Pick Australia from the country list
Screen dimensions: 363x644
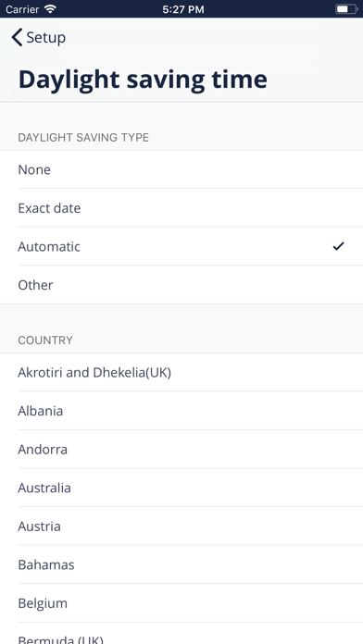pos(181,488)
